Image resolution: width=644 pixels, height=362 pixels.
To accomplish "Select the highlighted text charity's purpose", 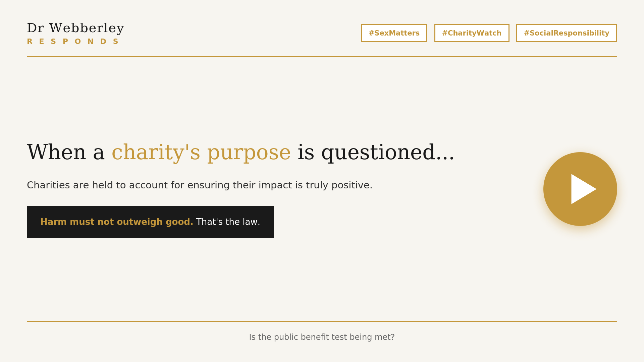I will [x=201, y=153].
